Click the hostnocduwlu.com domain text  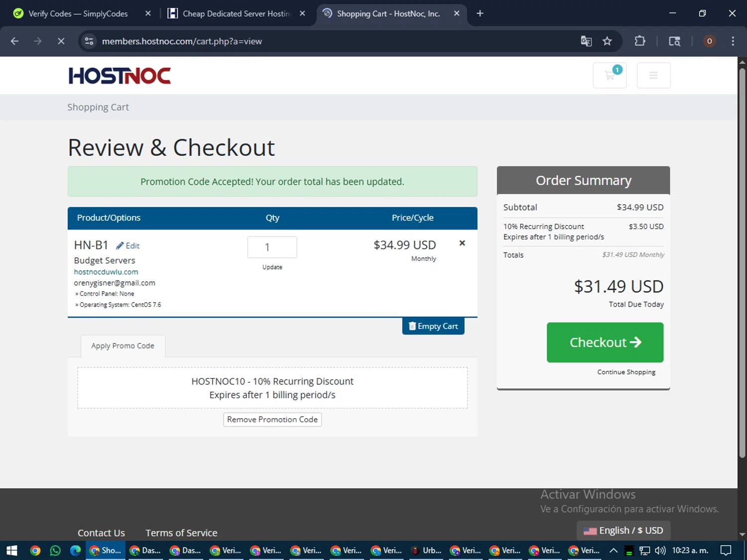106,272
